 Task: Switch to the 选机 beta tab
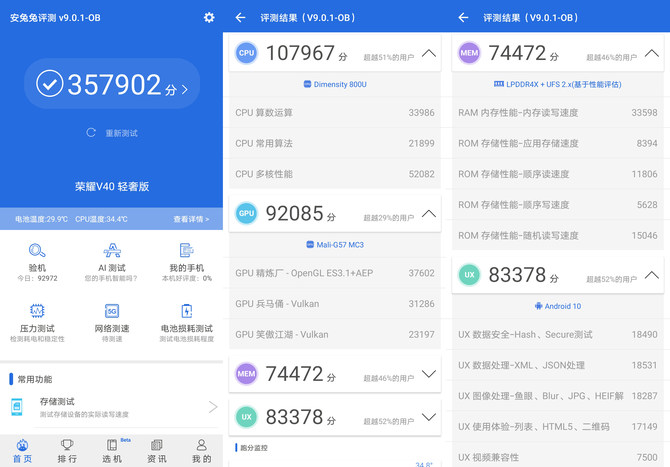click(112, 451)
